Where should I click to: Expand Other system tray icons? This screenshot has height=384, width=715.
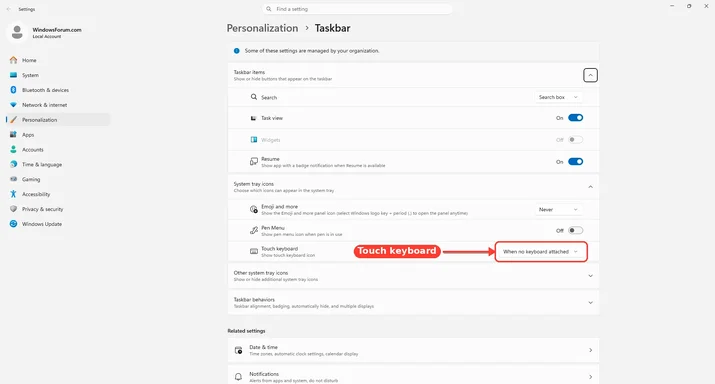[x=590, y=276]
